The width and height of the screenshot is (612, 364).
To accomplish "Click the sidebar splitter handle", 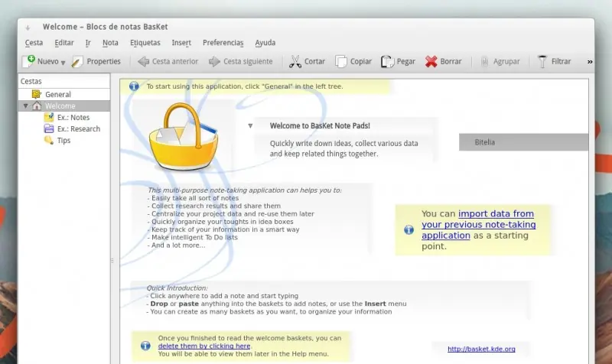I will click(112, 260).
